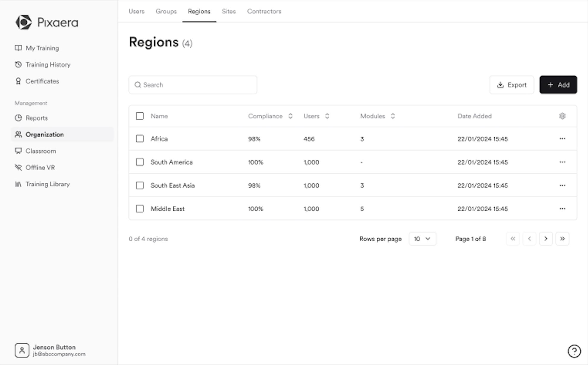588x365 pixels.
Task: Click the Offline VR sidebar icon
Action: coord(18,167)
